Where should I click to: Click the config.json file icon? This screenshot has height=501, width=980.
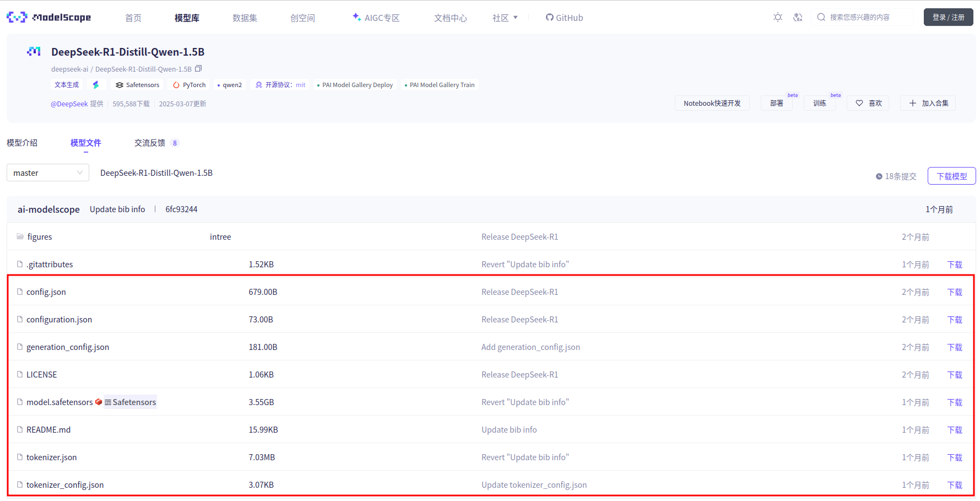(20, 292)
